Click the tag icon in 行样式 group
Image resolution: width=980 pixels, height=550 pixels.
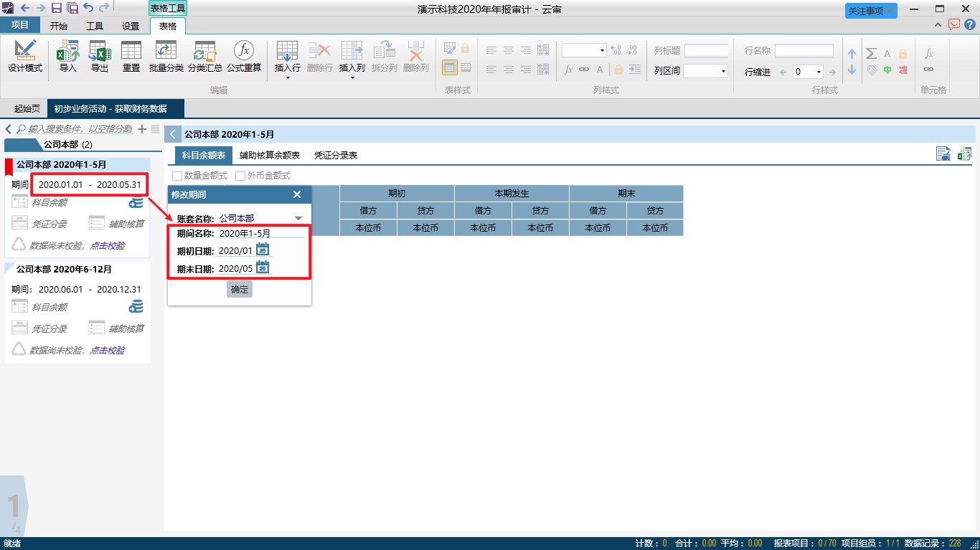(871, 70)
